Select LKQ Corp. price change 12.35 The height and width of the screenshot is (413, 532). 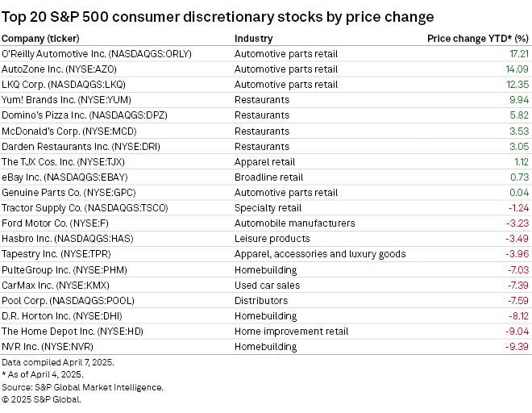[516, 85]
